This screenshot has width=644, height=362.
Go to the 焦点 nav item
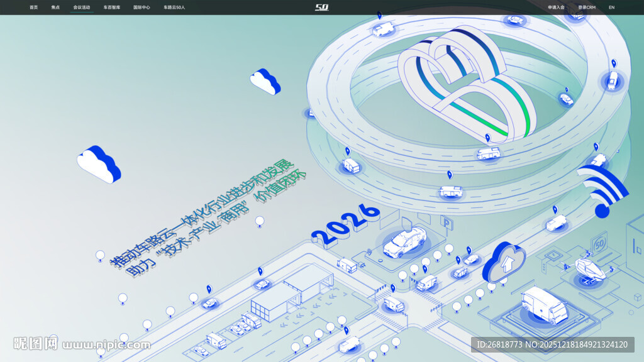[x=55, y=8]
